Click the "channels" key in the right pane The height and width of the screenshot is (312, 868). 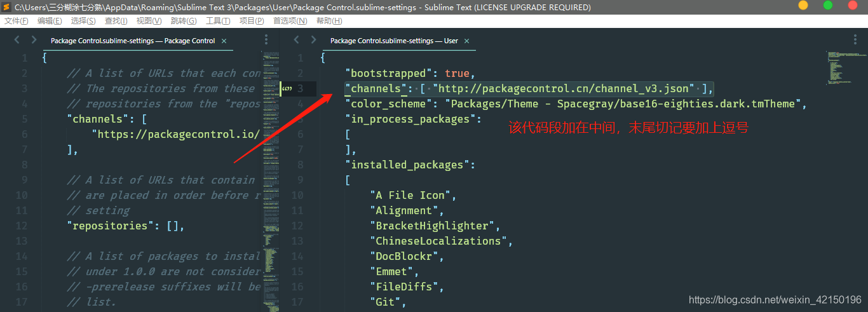tap(376, 88)
